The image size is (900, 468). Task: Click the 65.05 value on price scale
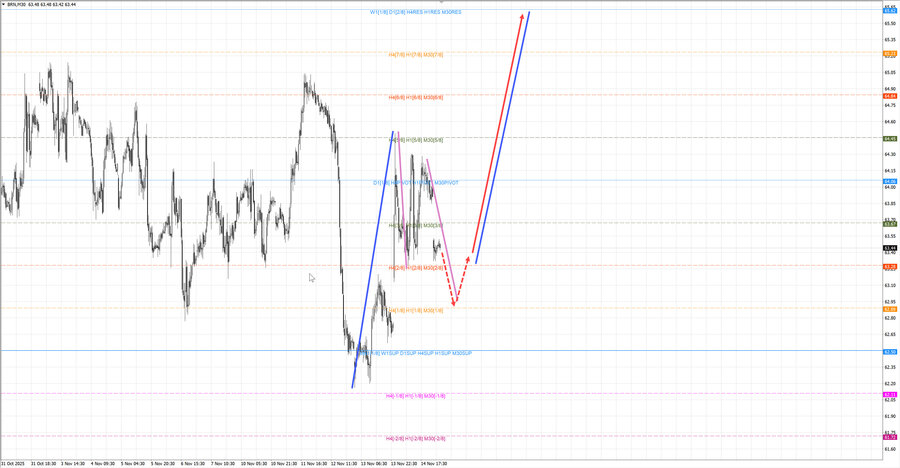(890, 72)
